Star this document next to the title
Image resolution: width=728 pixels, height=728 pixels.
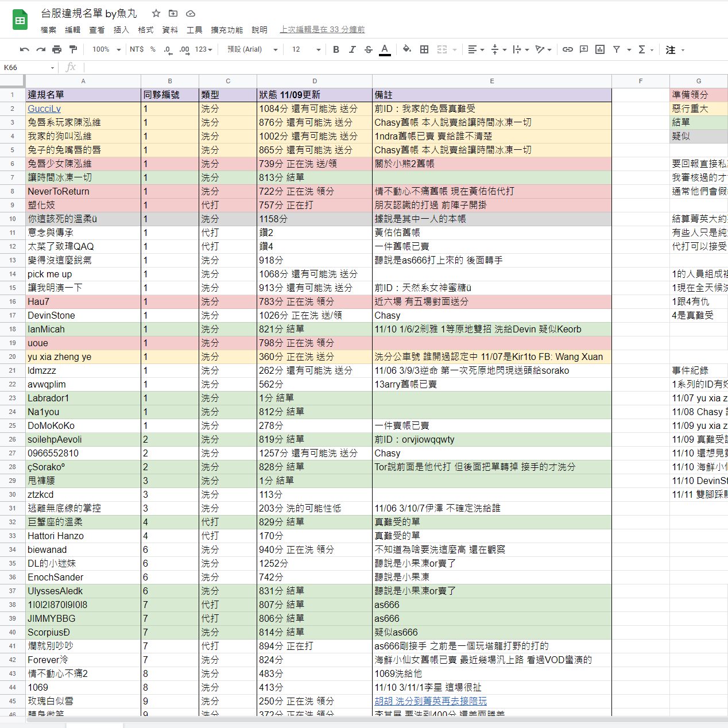coord(156,13)
